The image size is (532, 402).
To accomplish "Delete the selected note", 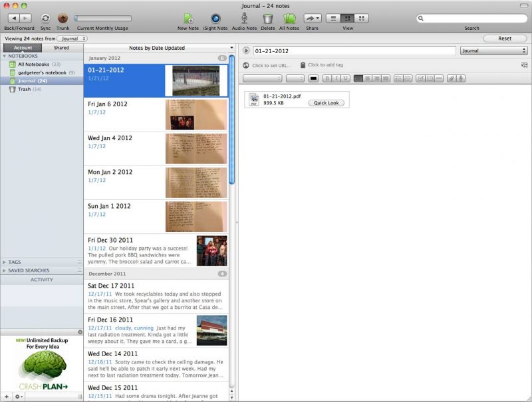I will click(267, 19).
